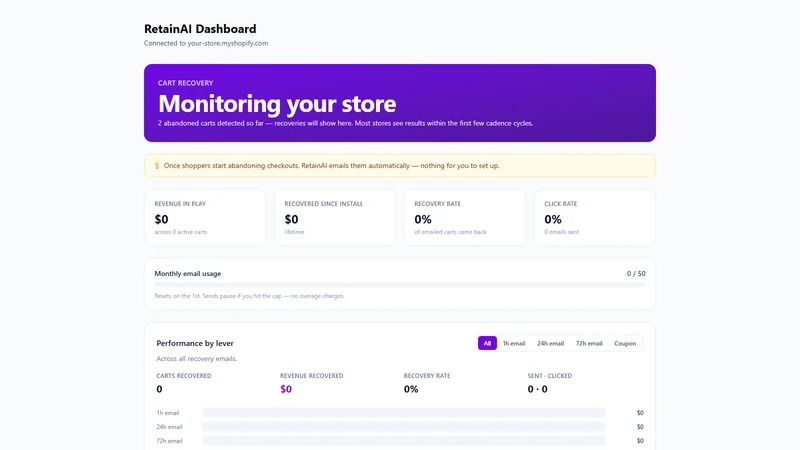The width and height of the screenshot is (800, 450).
Task: Click the '0 / 50' email usage count
Action: 636,273
